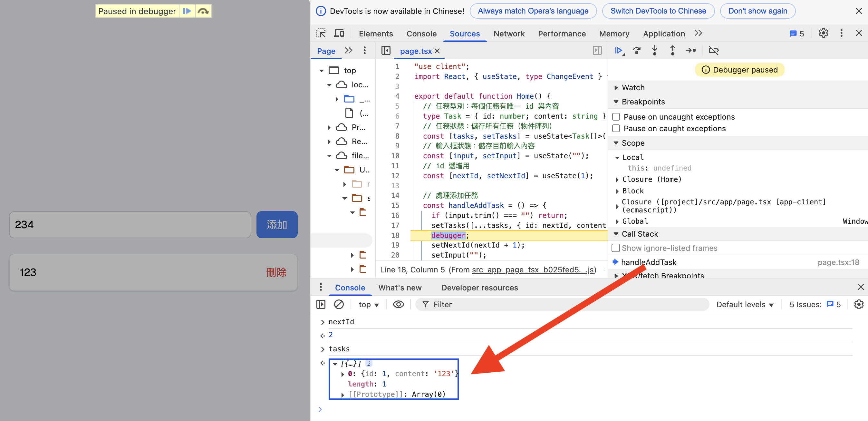The width and height of the screenshot is (868, 421).
Task: Open the 5 issues counter badge
Action: (x=796, y=34)
